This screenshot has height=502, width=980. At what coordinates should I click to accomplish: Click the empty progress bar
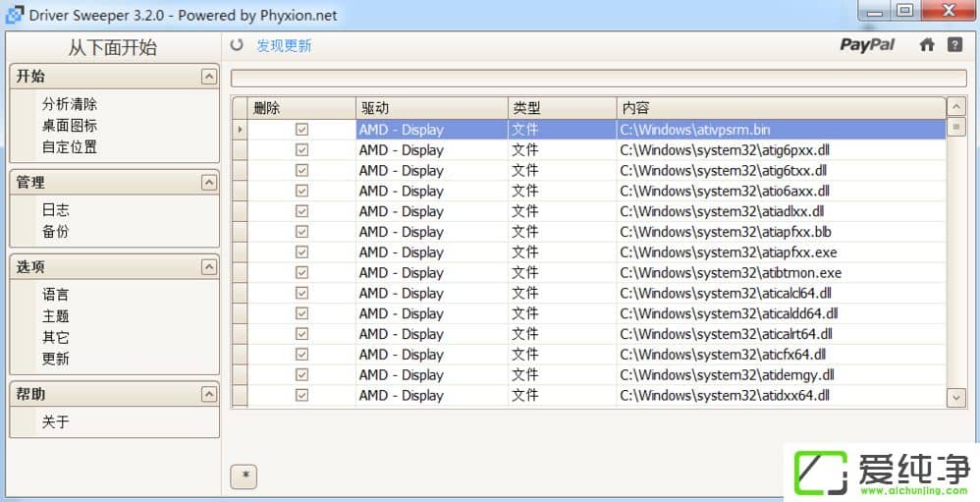coord(599,79)
